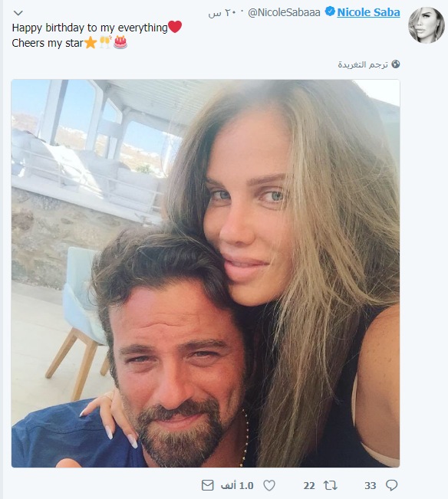This screenshot has width=448, height=499.
Task: Click the likes count 1.0 ألف
Action: click(x=237, y=486)
